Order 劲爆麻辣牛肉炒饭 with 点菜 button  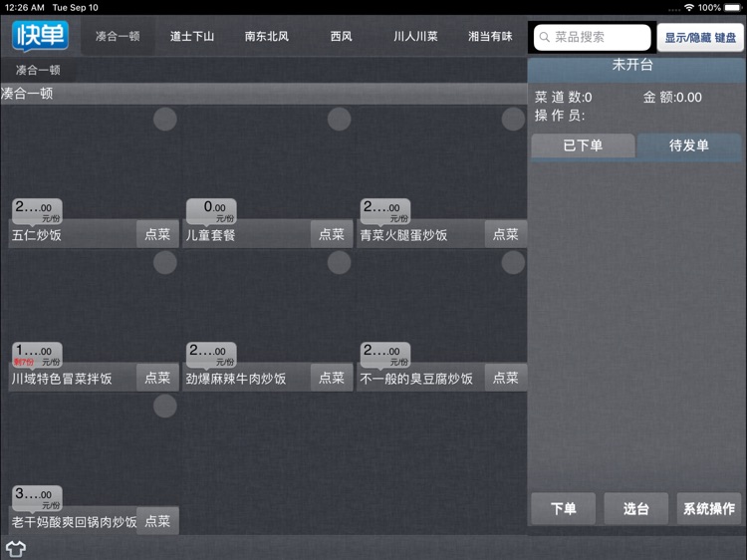tap(331, 378)
